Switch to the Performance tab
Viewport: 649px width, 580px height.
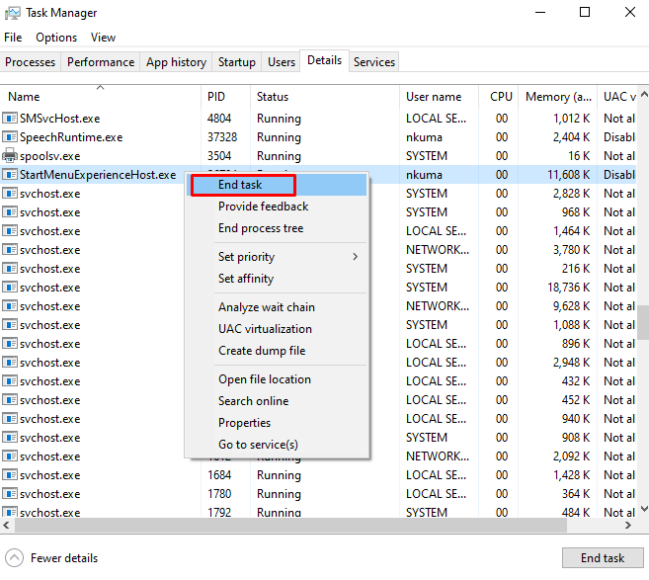(x=101, y=62)
